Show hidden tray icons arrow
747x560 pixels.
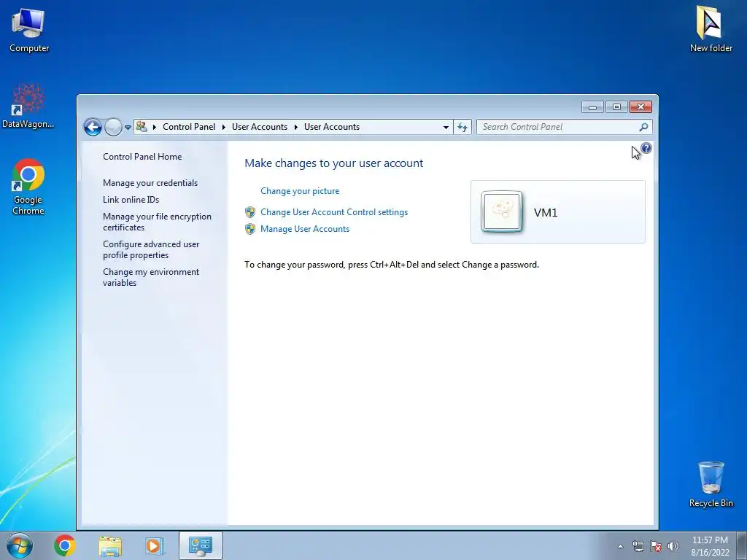620,546
